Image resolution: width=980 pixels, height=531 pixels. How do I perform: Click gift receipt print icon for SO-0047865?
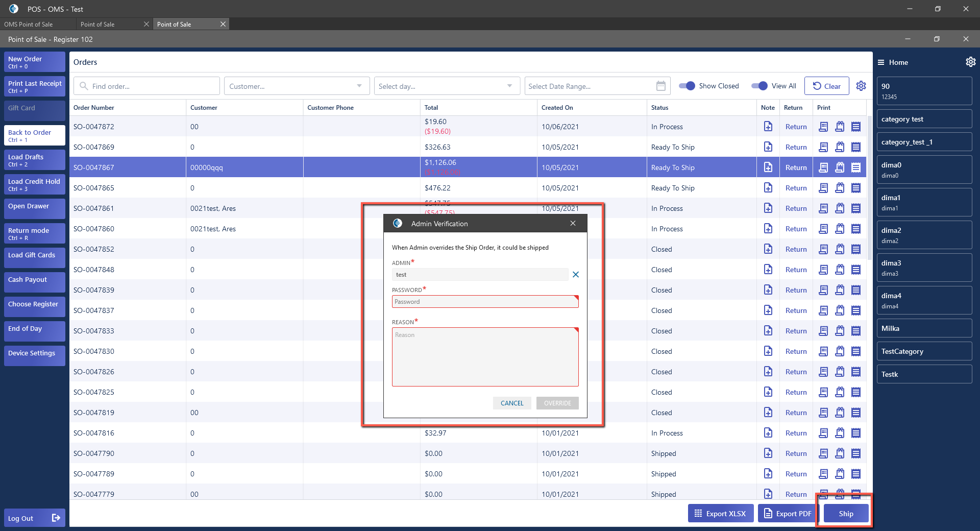coord(839,188)
